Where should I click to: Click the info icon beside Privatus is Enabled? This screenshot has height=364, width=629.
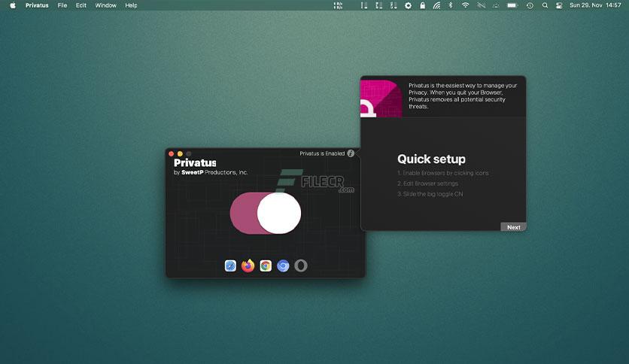click(351, 153)
